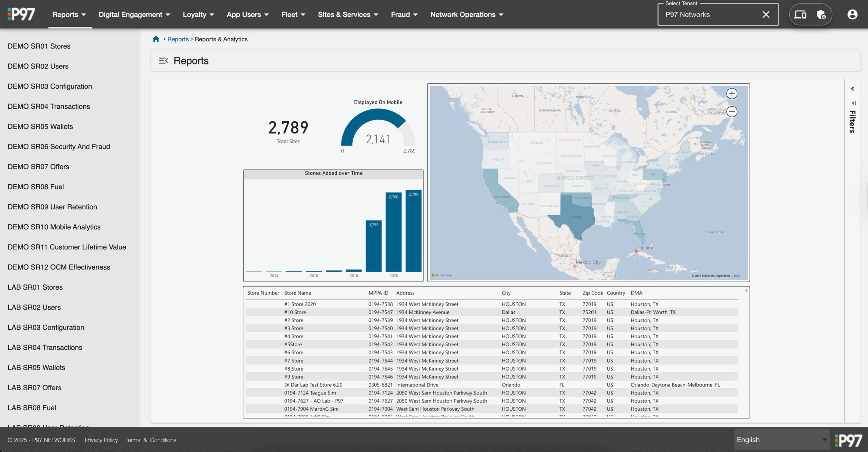Zoom out on the map
This screenshot has width=868, height=452.
click(732, 111)
